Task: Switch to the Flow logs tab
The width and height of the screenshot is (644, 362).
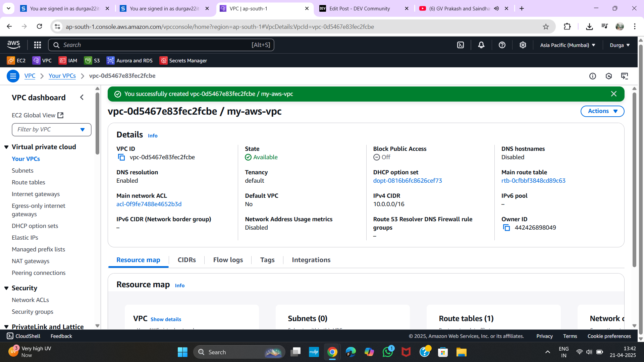Action: 228,260
